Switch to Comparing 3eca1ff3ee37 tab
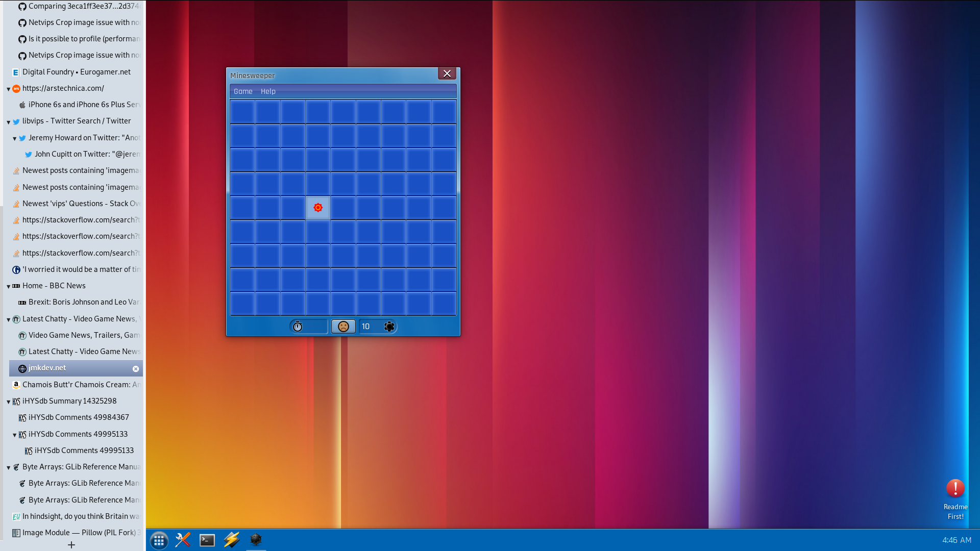Viewport: 980px width, 551px height. [79, 6]
